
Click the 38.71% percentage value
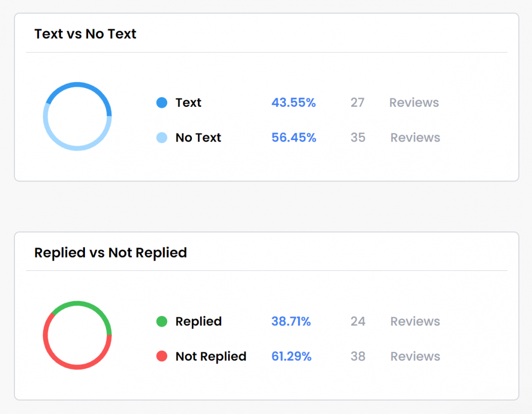point(291,321)
